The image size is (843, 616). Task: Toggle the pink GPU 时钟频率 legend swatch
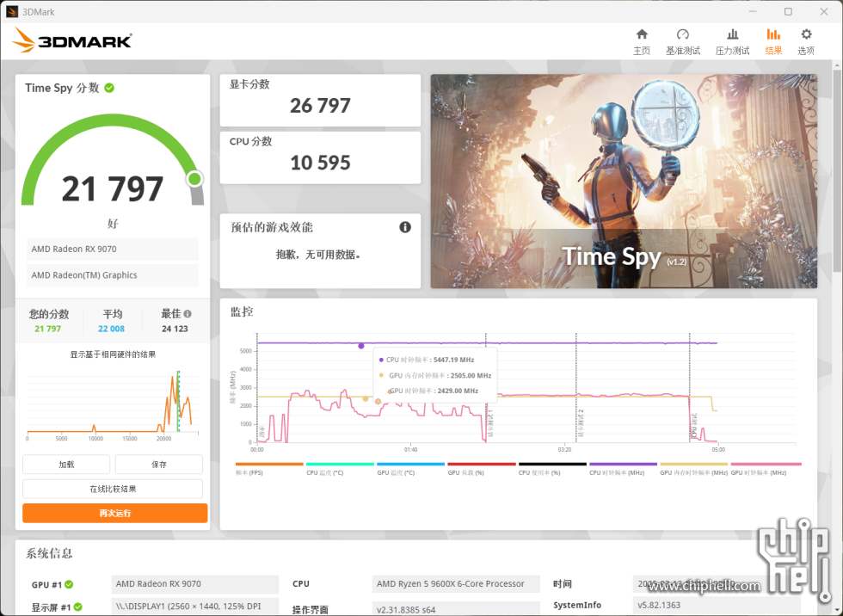(x=766, y=464)
